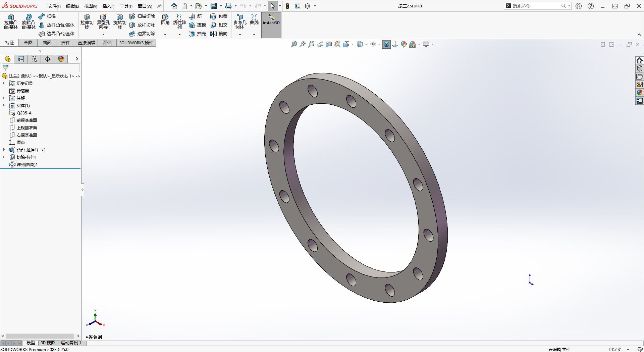644x352 pixels.
Task: Select the Extruded Cut (拉伸切除) tool
Action: 87,21
